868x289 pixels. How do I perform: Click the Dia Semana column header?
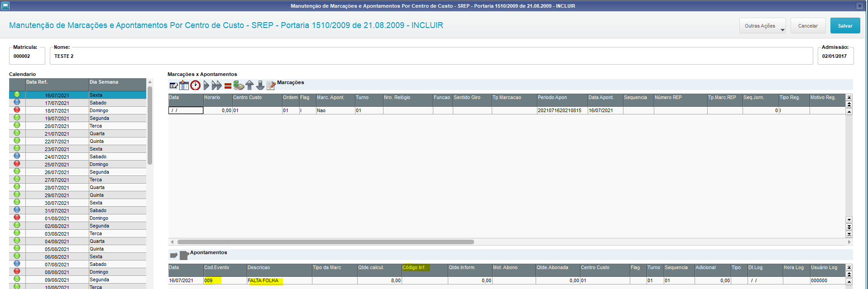117,85
